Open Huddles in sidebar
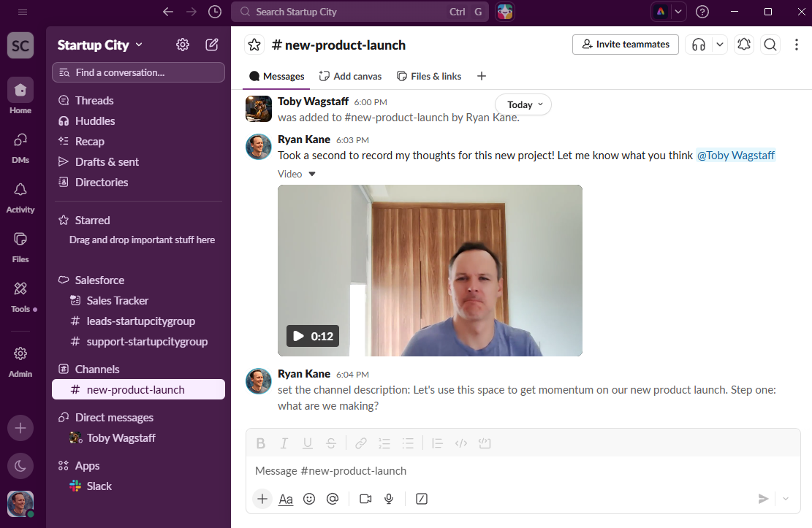 click(x=138, y=121)
